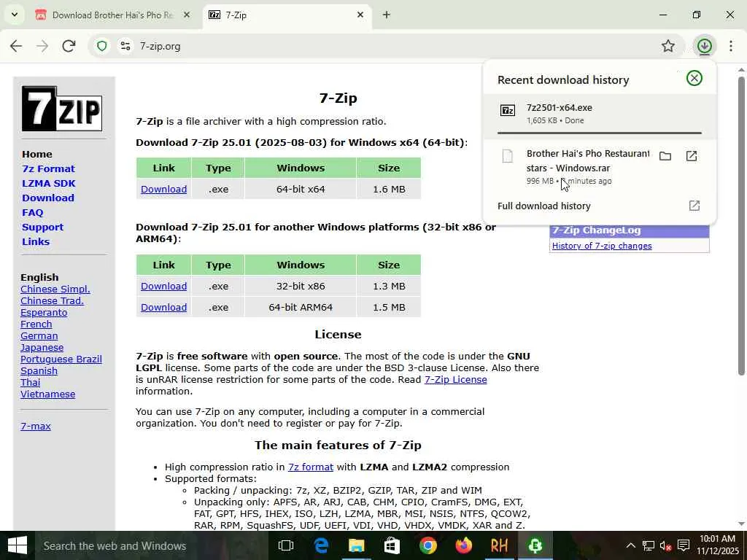Bookmark this page with the star
Screen dimensions: 747x560
click(x=668, y=46)
